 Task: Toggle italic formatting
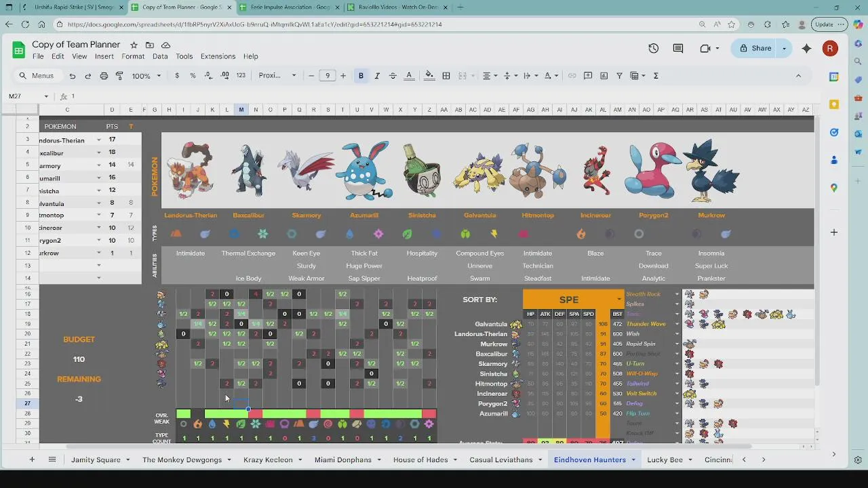[377, 76]
